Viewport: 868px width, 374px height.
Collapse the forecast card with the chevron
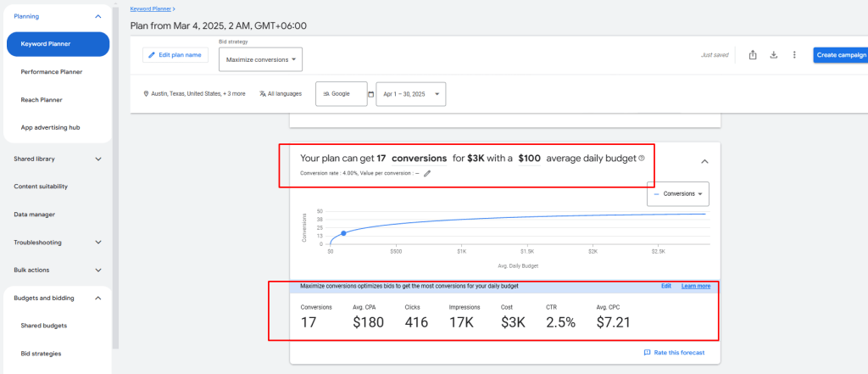coord(704,161)
